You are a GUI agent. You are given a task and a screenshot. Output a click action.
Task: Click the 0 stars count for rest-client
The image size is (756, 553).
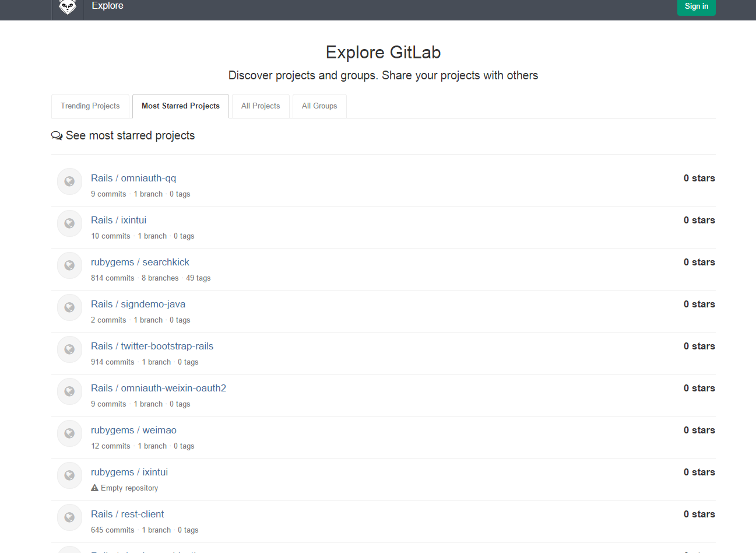(699, 514)
